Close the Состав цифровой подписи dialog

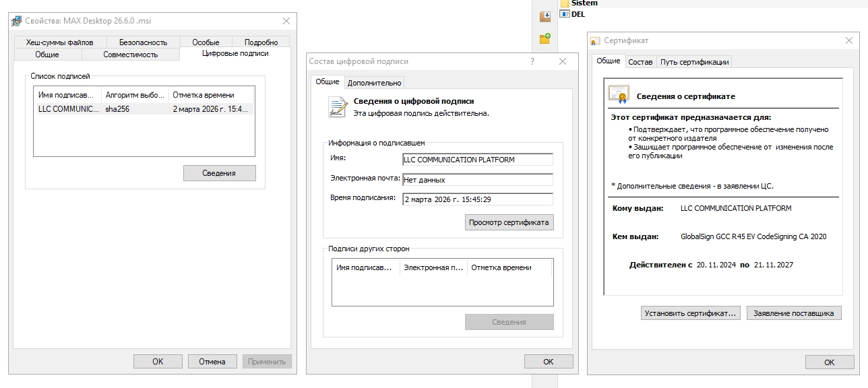(x=563, y=61)
